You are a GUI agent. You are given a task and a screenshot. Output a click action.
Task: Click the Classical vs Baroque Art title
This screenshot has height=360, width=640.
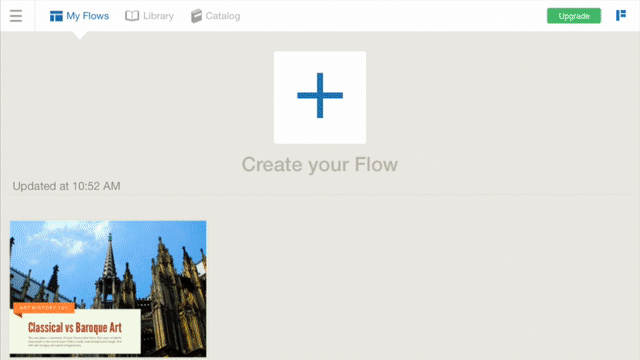tap(75, 327)
